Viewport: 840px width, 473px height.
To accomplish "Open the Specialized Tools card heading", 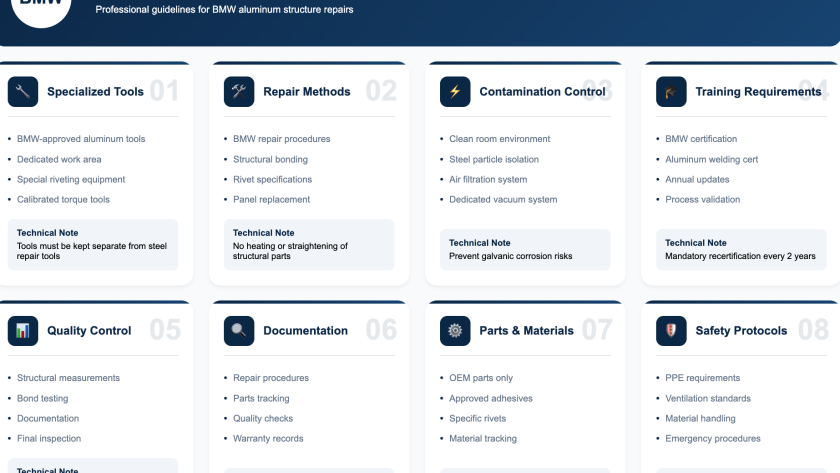I will [95, 92].
